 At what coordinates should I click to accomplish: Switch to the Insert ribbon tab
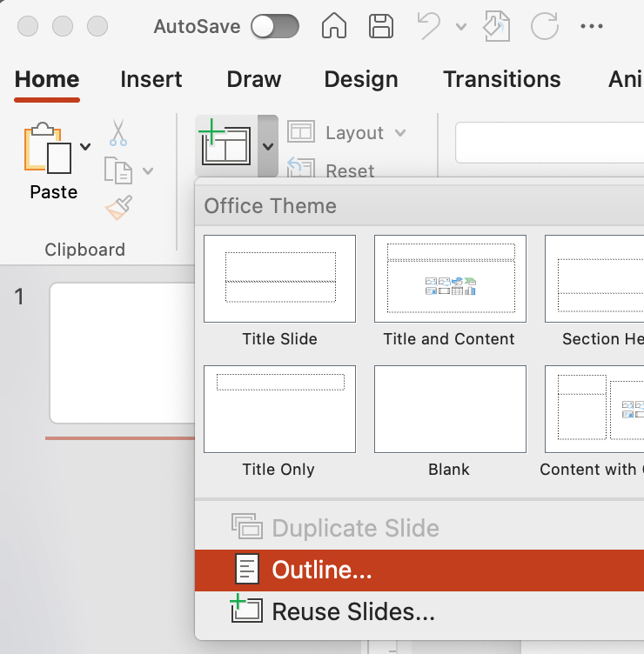[x=151, y=79]
